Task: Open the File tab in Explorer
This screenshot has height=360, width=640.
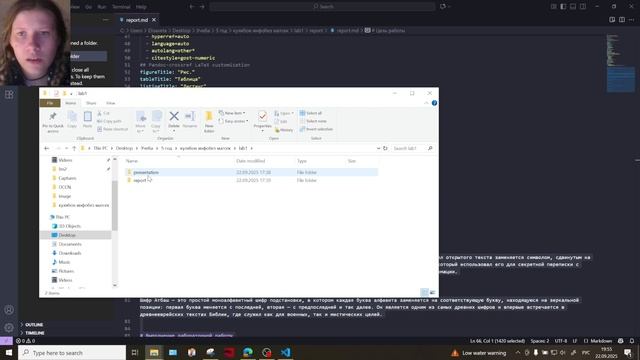Action: point(50,103)
